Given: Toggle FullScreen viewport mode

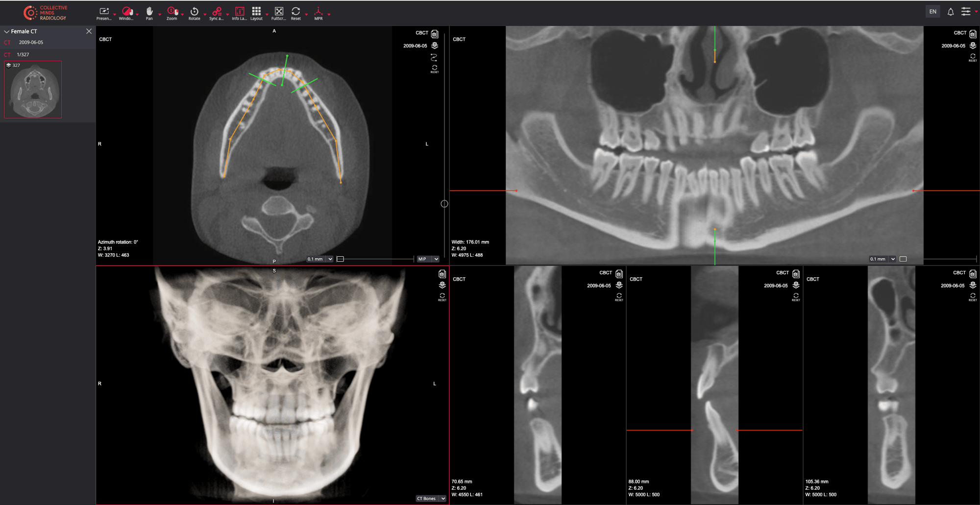Looking at the screenshot, I should pos(279,13).
